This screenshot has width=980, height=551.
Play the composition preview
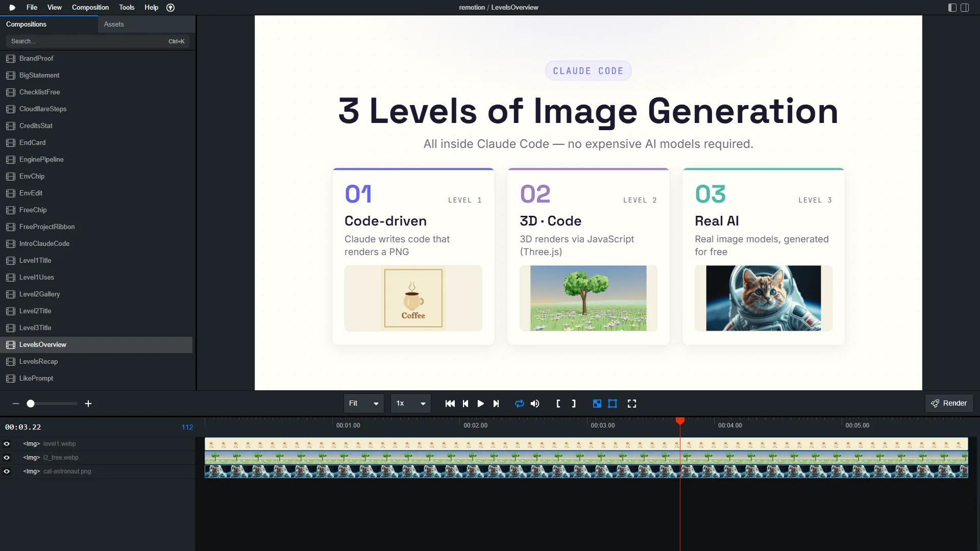pyautogui.click(x=480, y=404)
